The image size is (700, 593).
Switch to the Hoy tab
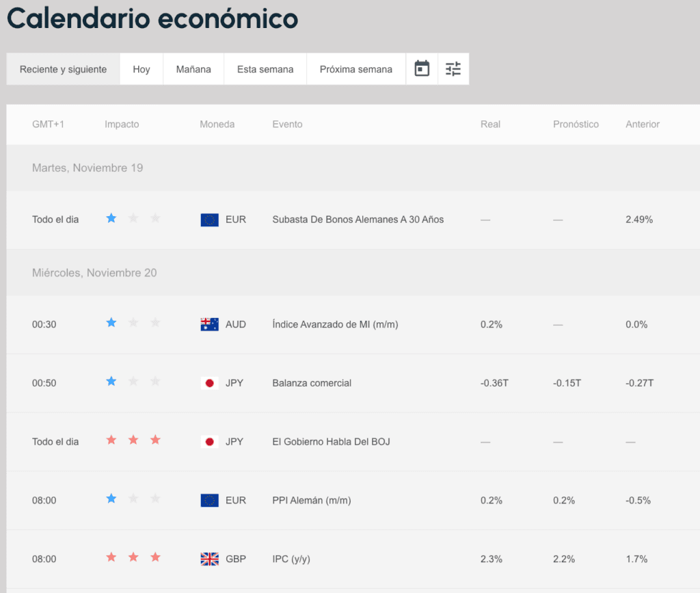142,69
